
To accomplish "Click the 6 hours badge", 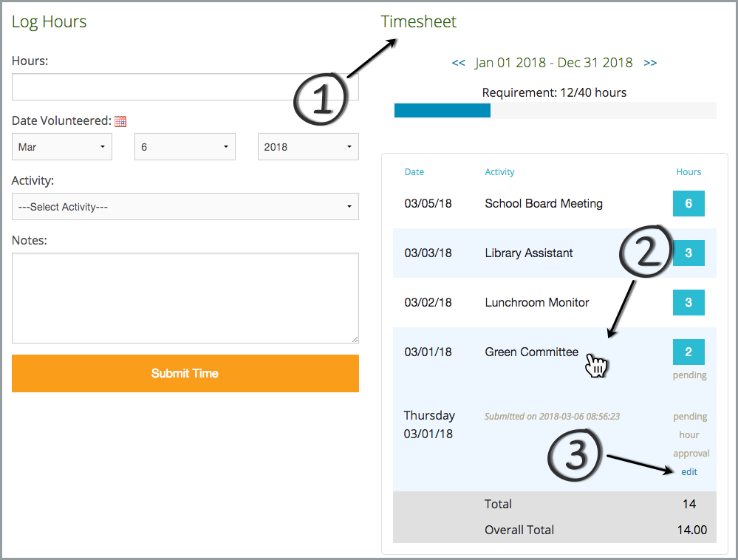I will 689,203.
